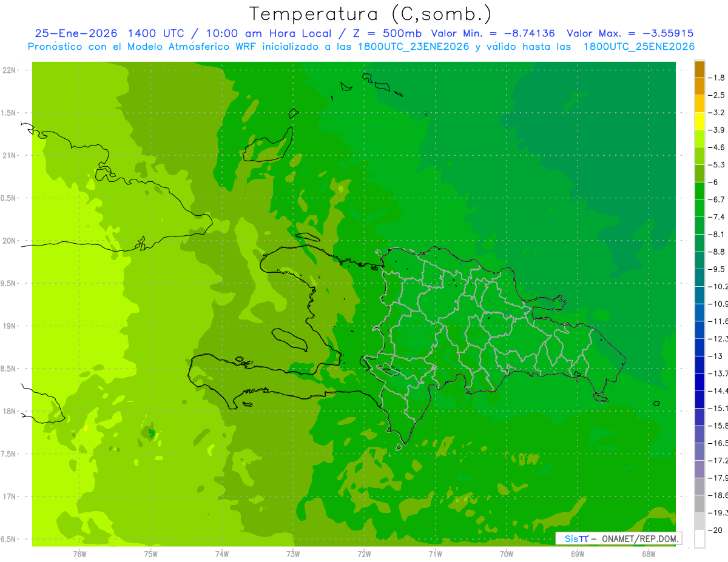This screenshot has height=562, width=728.
Task: Click the '-5.3' color scale value
Action: coord(716,164)
